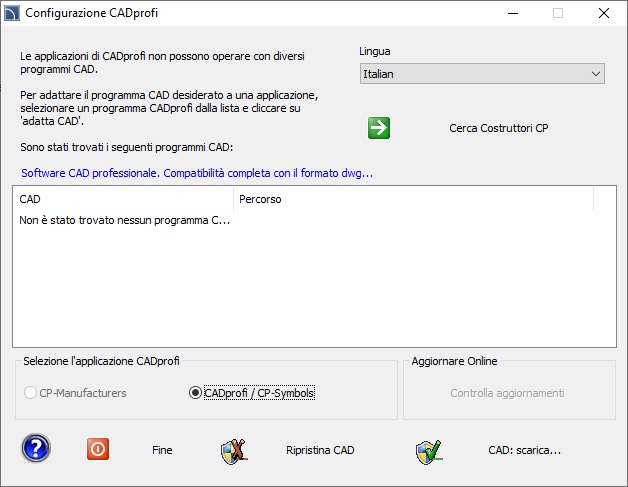Click the CADprofi title bar logo

click(x=12, y=13)
